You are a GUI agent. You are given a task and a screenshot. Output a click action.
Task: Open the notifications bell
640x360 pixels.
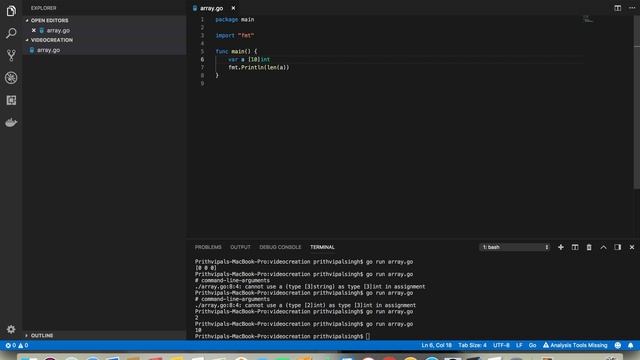(631, 345)
